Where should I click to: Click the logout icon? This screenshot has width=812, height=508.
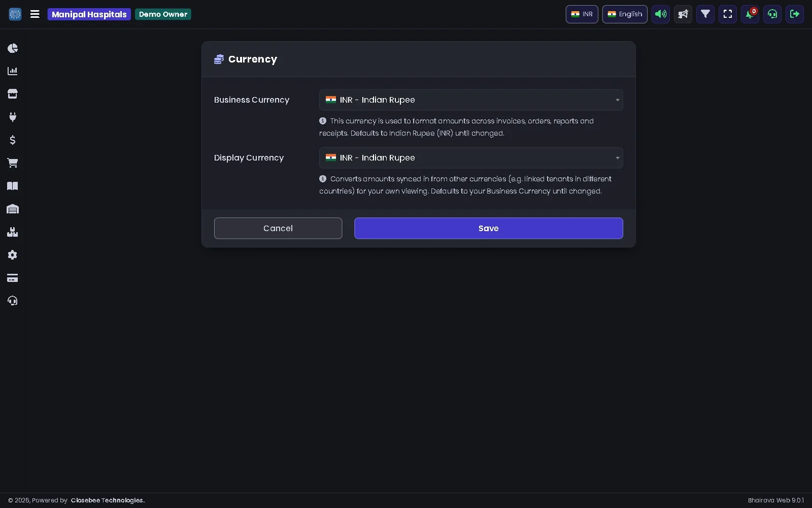click(795, 14)
